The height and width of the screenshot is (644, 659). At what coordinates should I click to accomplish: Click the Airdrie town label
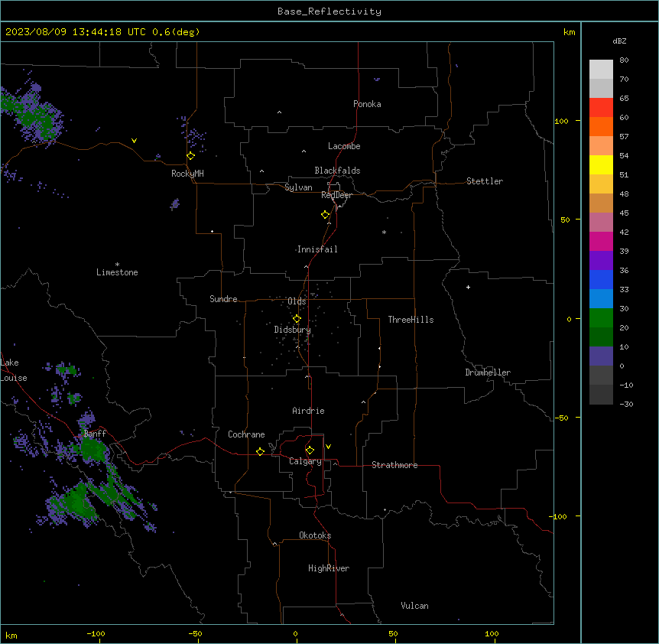click(309, 411)
